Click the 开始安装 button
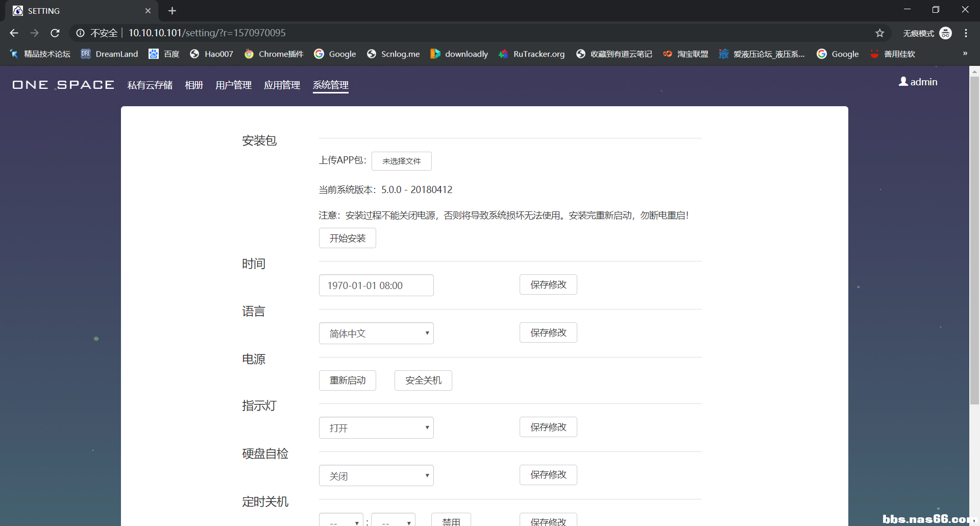The image size is (980, 526). [x=348, y=238]
